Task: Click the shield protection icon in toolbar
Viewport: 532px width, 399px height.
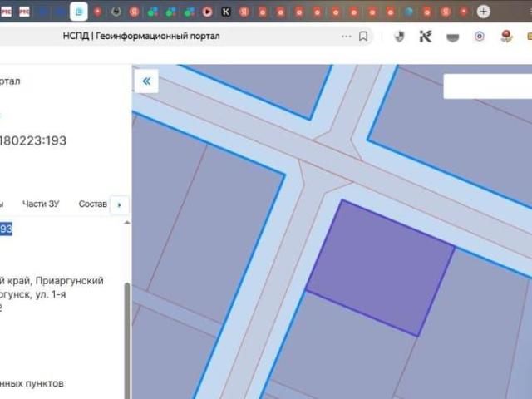Action: [399, 37]
